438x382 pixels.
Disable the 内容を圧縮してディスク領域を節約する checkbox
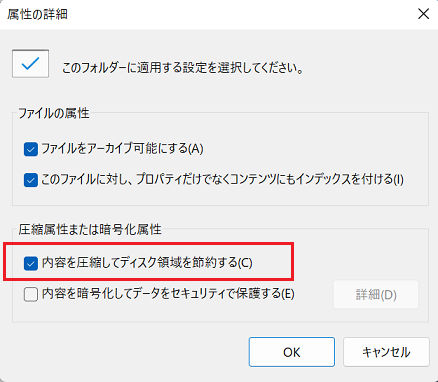coord(31,264)
